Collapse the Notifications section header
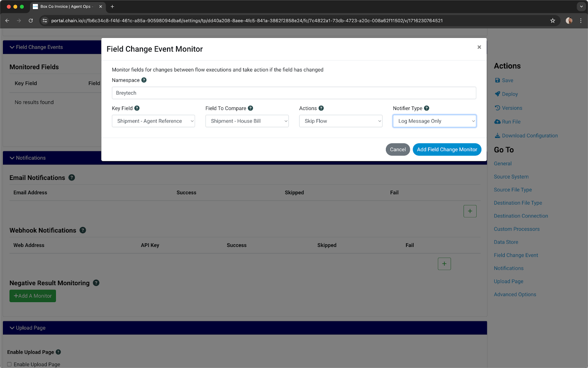 28,158
